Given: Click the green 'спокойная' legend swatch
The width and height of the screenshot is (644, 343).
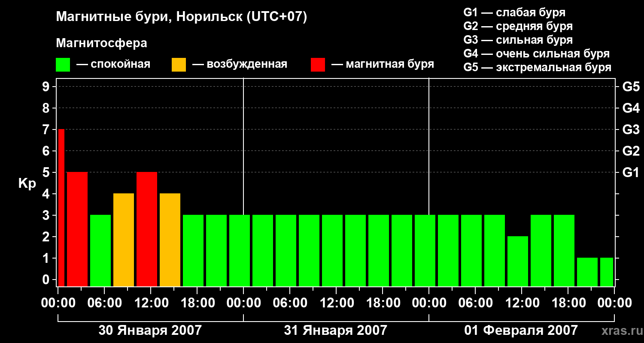Looking at the screenshot, I should click(x=63, y=65).
